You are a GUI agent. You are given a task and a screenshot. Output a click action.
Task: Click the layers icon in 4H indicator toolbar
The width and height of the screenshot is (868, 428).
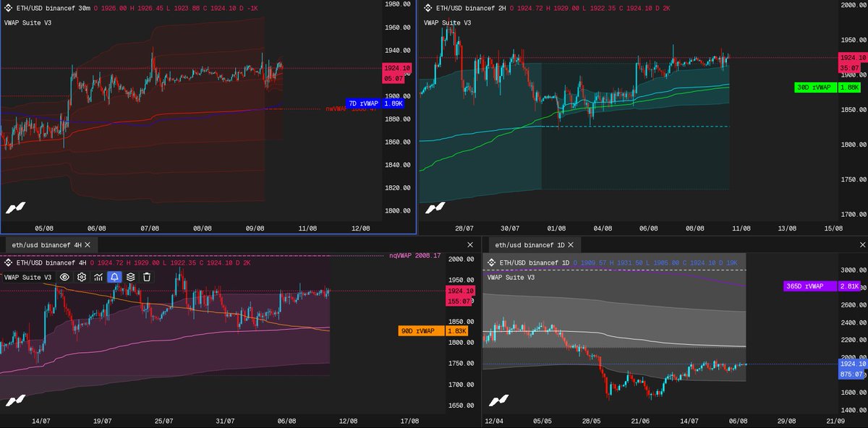pyautogui.click(x=131, y=277)
